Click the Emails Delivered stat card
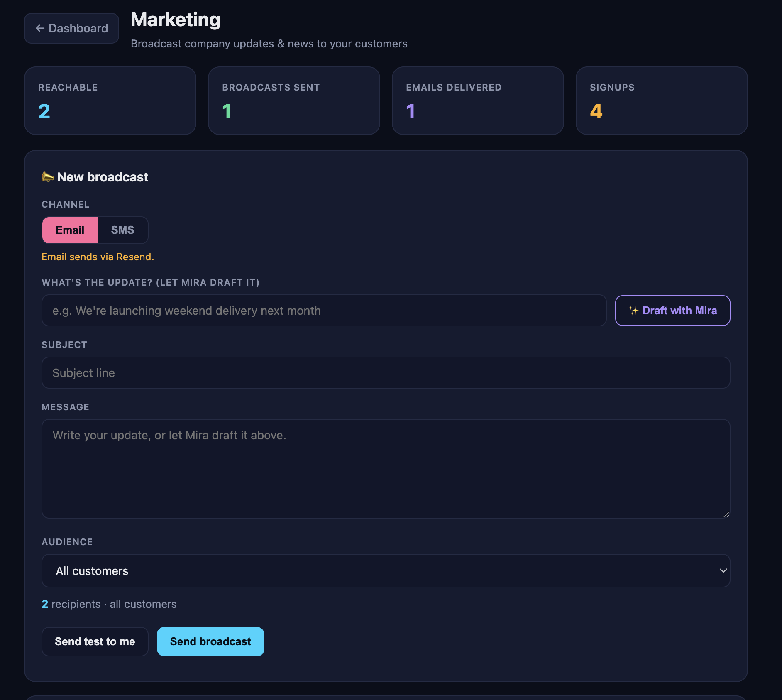The image size is (782, 700). pos(478,100)
